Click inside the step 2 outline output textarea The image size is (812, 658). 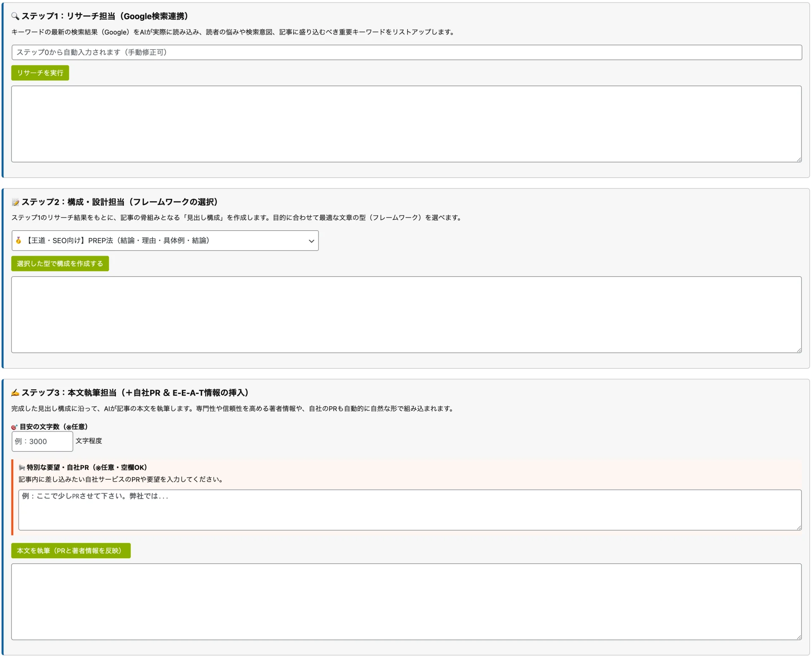406,315
